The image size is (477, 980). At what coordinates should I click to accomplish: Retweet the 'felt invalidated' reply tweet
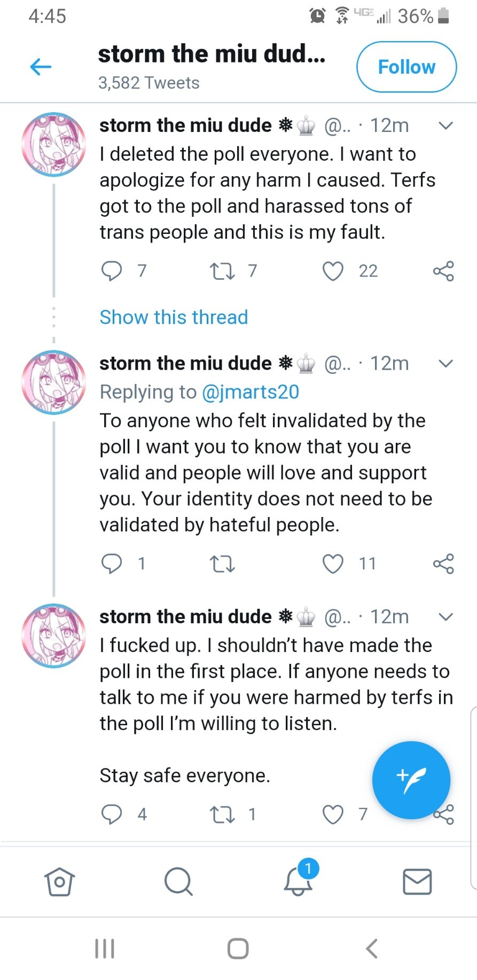pyautogui.click(x=223, y=563)
